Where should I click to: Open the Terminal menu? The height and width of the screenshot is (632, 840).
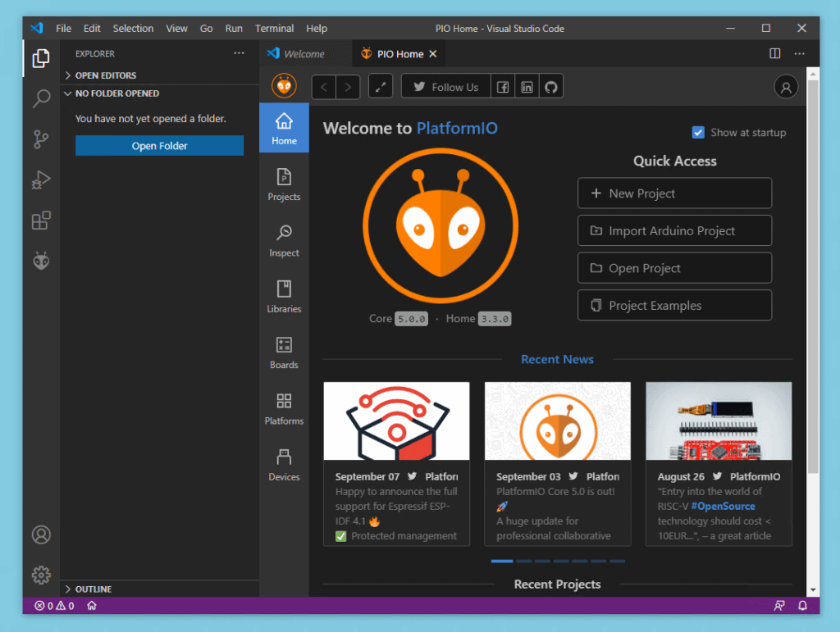(274, 29)
